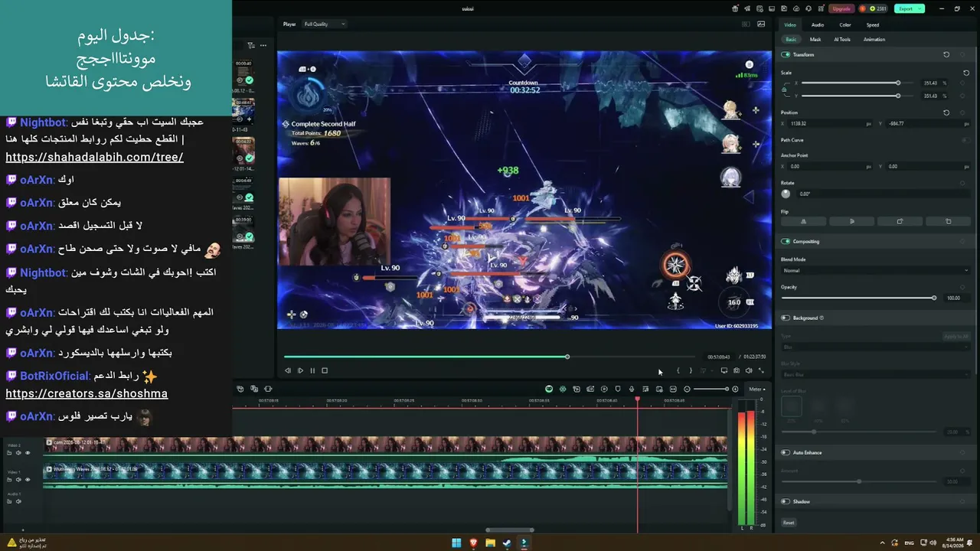The width and height of the screenshot is (980, 551).
Task: Enter fullscreen preview with the expand icon
Action: (x=761, y=370)
